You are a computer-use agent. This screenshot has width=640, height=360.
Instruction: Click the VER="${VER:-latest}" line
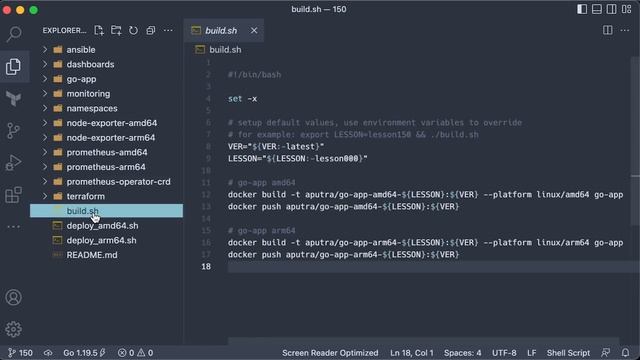276,147
